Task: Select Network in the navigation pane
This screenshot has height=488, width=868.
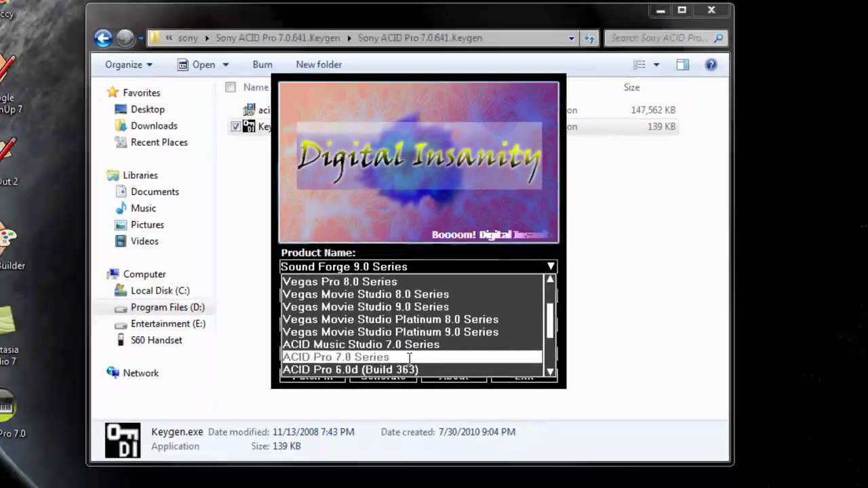Action: pos(140,373)
